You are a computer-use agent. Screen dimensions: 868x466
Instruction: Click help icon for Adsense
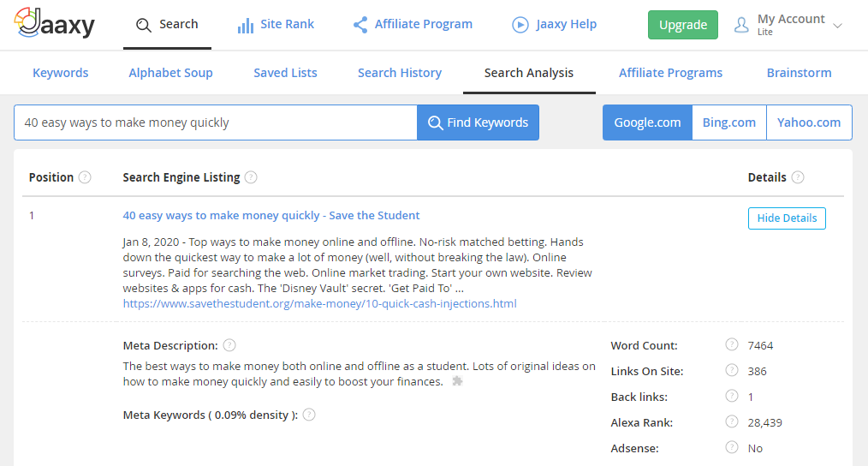pyautogui.click(x=732, y=447)
